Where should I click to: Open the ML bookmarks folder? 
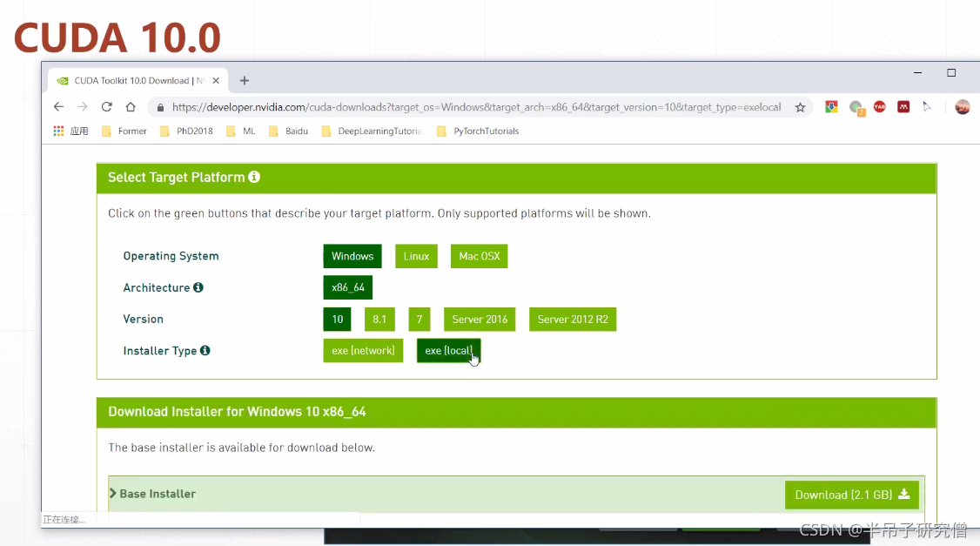point(240,131)
